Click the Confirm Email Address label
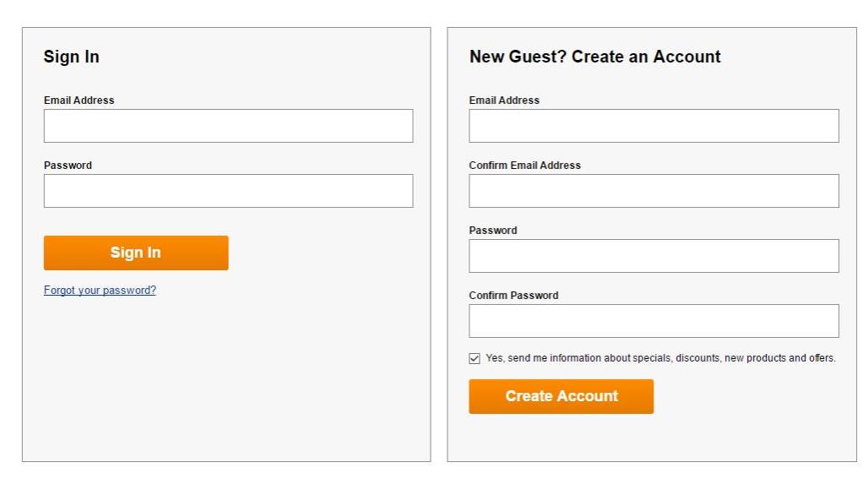This screenshot has height=495, width=868. (x=524, y=166)
